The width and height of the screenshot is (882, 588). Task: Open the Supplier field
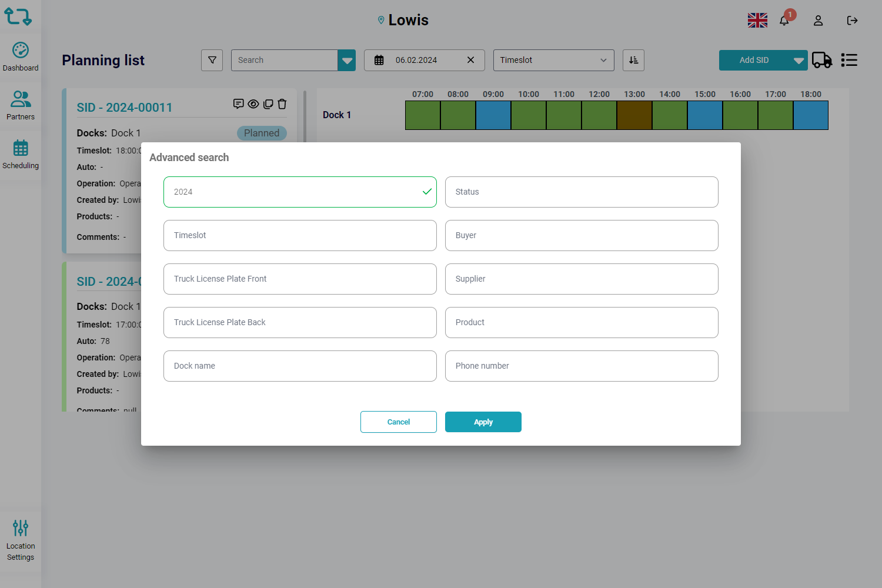click(582, 279)
